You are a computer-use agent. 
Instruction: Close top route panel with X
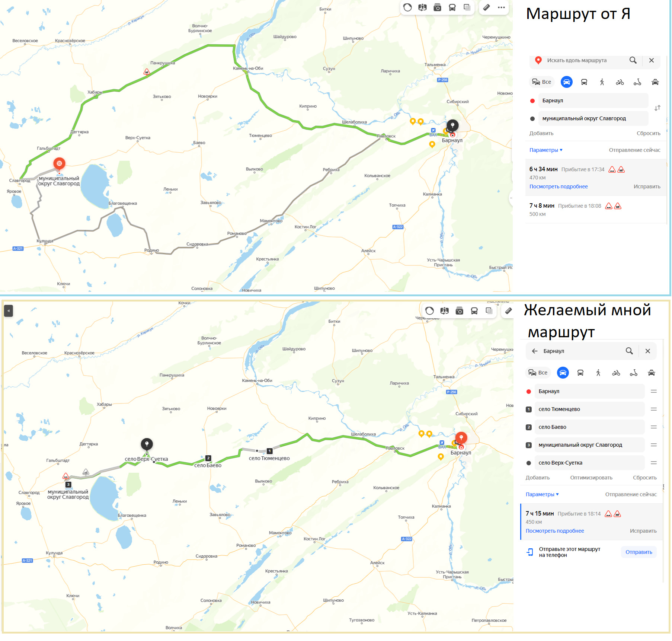(x=652, y=60)
